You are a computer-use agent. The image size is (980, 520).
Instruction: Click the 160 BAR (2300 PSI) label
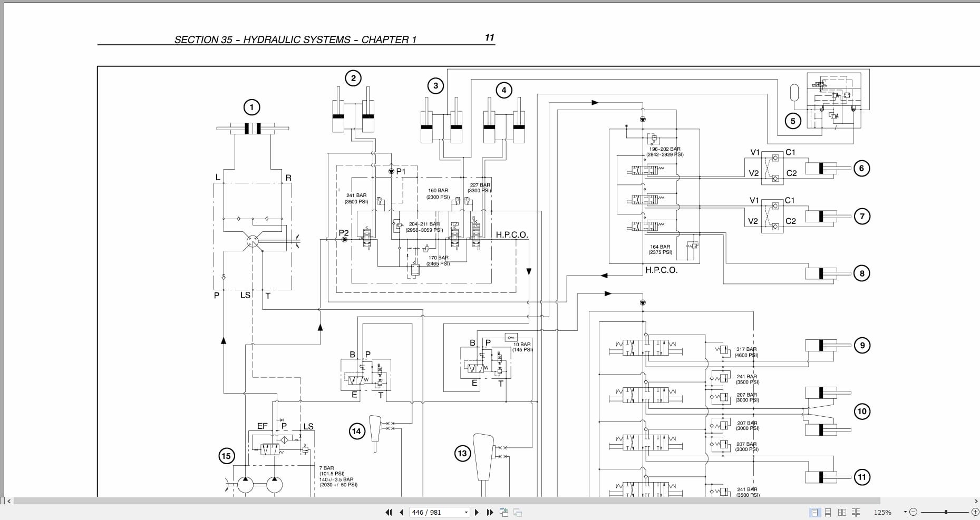click(x=438, y=194)
